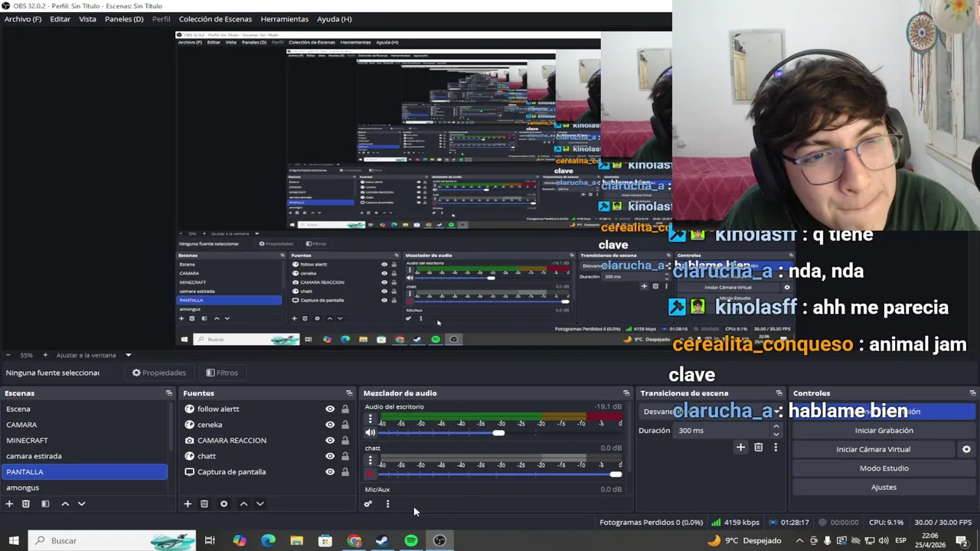This screenshot has width=980, height=551.
Task: Click the Filtros button below the preview
Action: click(x=222, y=373)
